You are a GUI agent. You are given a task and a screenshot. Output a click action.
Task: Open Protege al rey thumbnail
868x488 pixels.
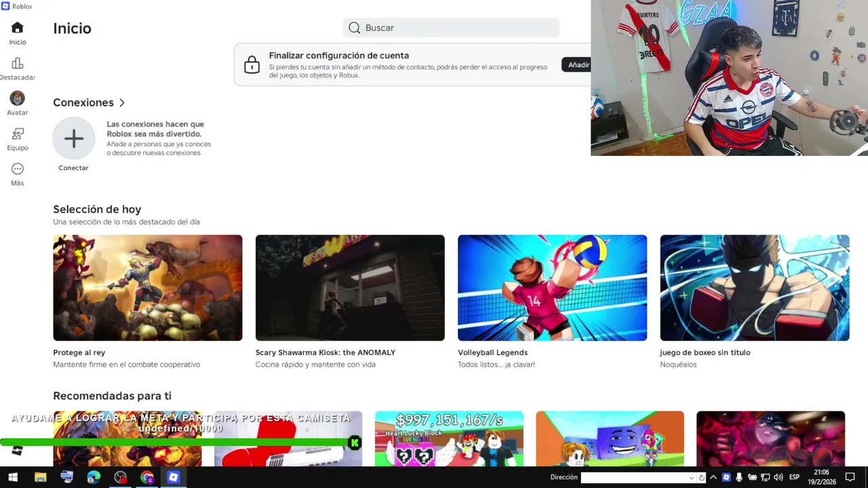148,288
